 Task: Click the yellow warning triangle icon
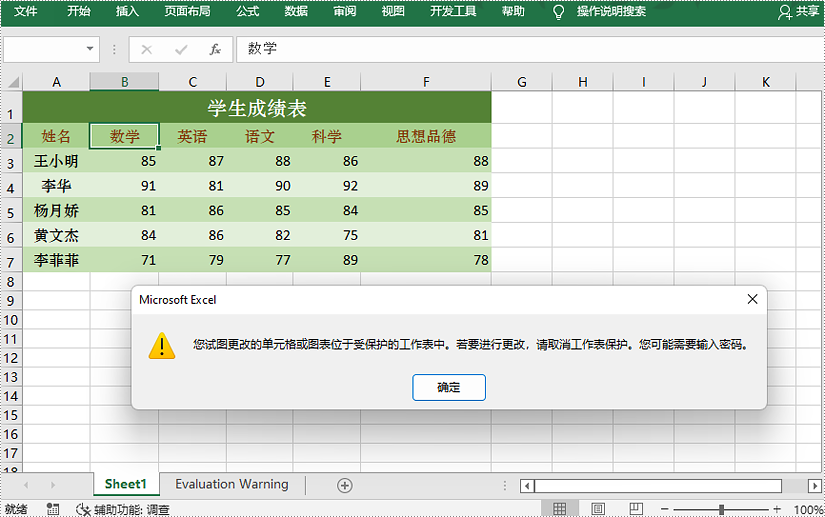pos(162,346)
